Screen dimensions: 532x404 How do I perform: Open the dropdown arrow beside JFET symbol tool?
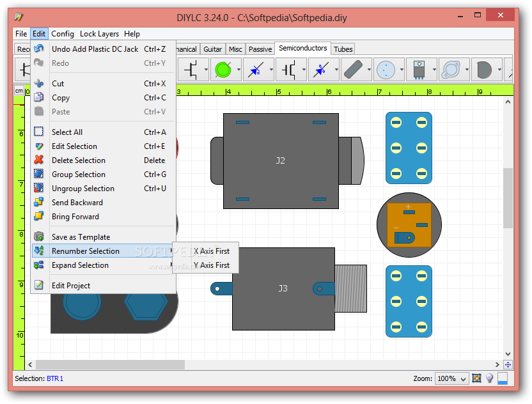pyautogui.click(x=206, y=70)
